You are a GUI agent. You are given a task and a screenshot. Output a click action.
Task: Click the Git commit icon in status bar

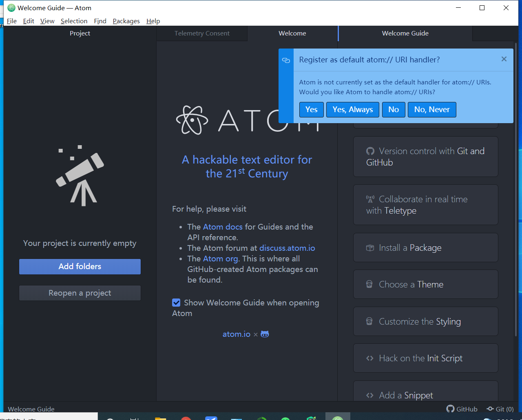pyautogui.click(x=490, y=409)
